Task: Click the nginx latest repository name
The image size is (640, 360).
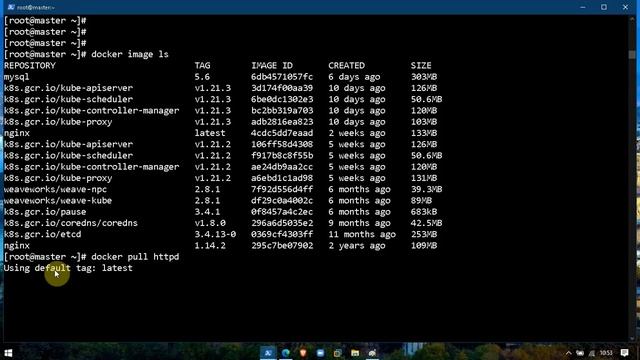Action: [17, 133]
